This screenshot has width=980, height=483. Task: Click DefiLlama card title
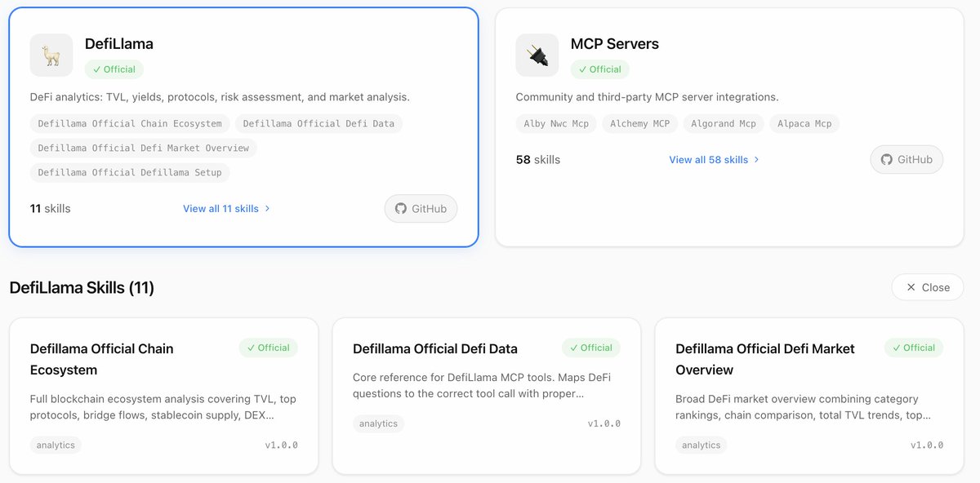(x=119, y=44)
